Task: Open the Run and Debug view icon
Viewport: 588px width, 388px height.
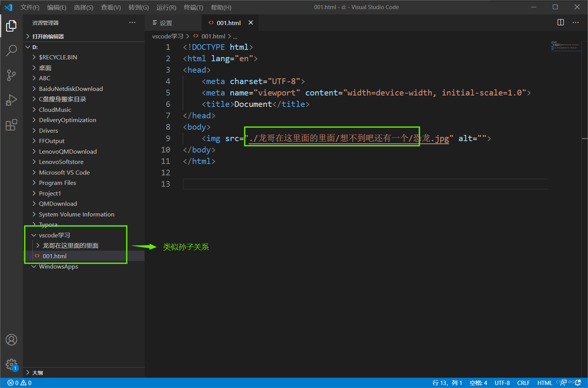Action: pyautogui.click(x=11, y=100)
